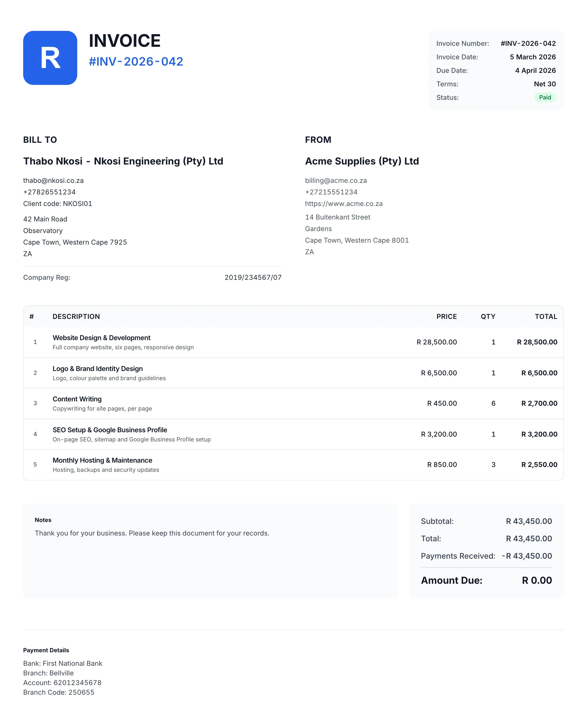Click the green Paid status badge
The image size is (587, 728).
[545, 97]
